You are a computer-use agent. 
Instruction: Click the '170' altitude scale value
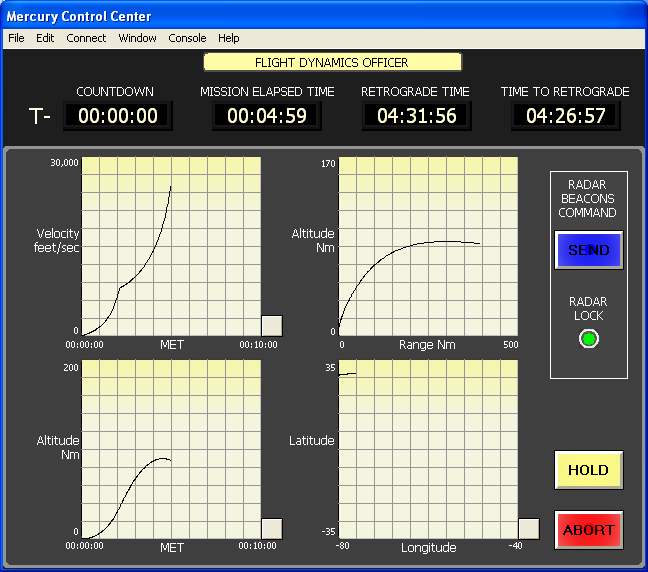(328, 164)
